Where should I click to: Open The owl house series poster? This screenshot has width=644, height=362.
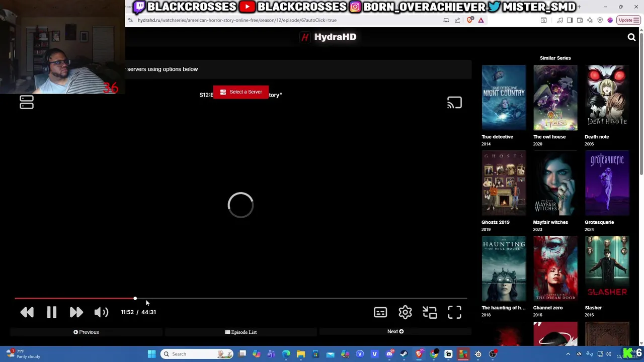(x=555, y=98)
